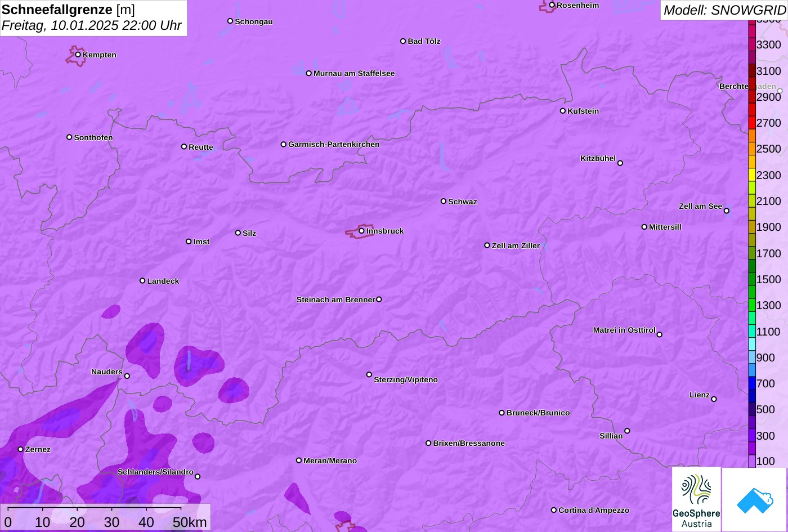
Task: Click the Sonthofen location dot
Action: 69,137
